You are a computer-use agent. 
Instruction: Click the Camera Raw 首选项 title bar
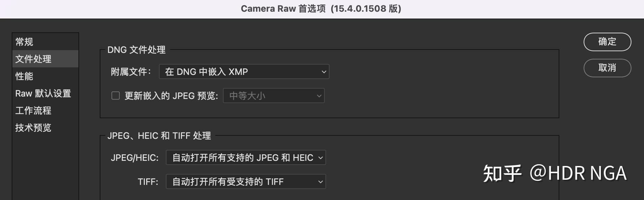[321, 9]
